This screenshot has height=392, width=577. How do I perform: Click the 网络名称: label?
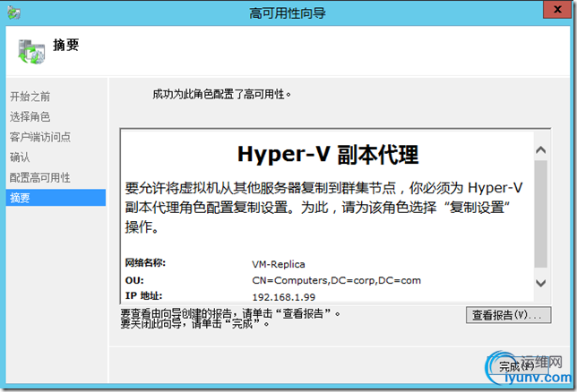(145, 263)
